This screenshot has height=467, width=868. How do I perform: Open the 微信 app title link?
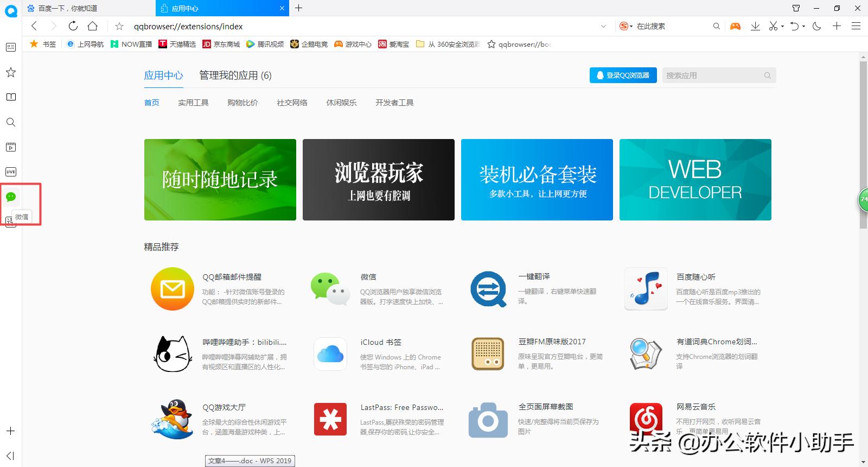coord(368,277)
